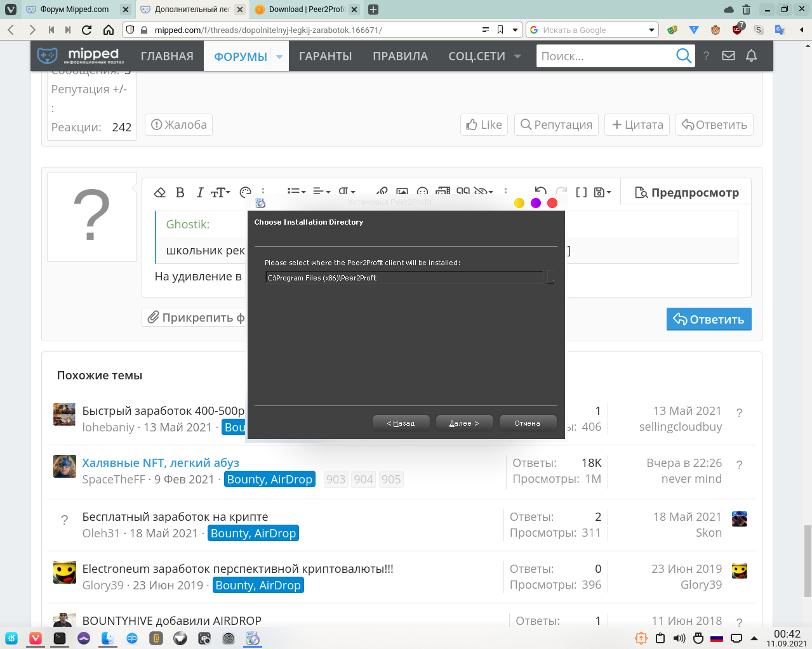Expand the ФОРУМЫ submenu arrow

click(x=279, y=56)
